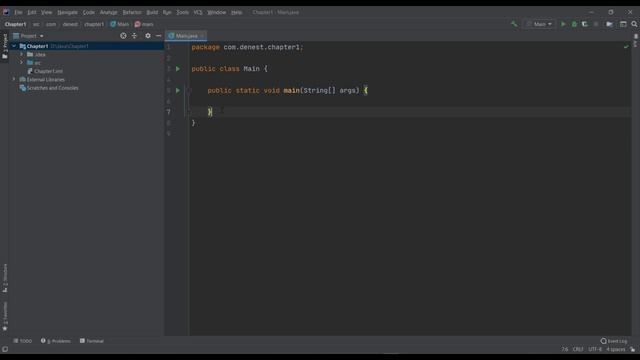Open the Code menu
Viewport: 640px width, 360px height.
point(89,12)
